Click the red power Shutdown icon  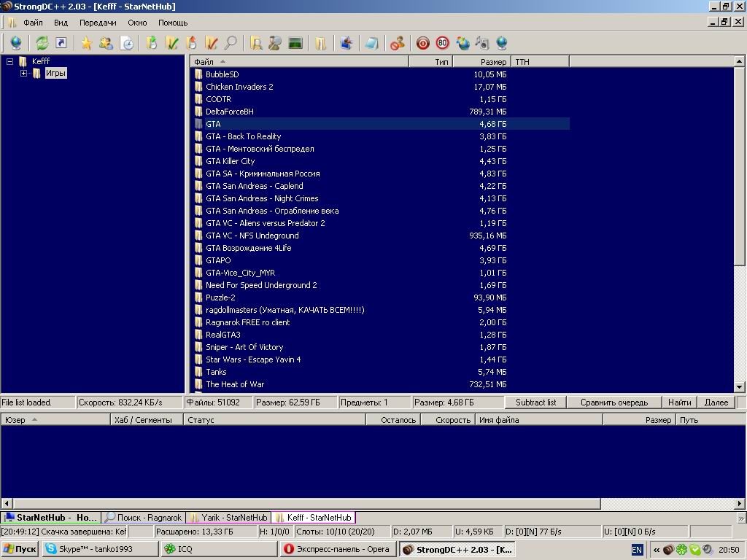pyautogui.click(x=422, y=43)
